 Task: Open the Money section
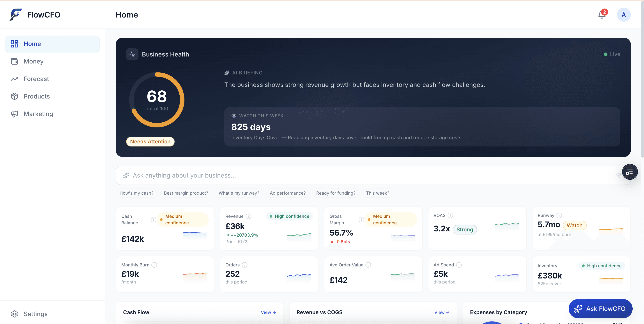[x=52, y=61]
